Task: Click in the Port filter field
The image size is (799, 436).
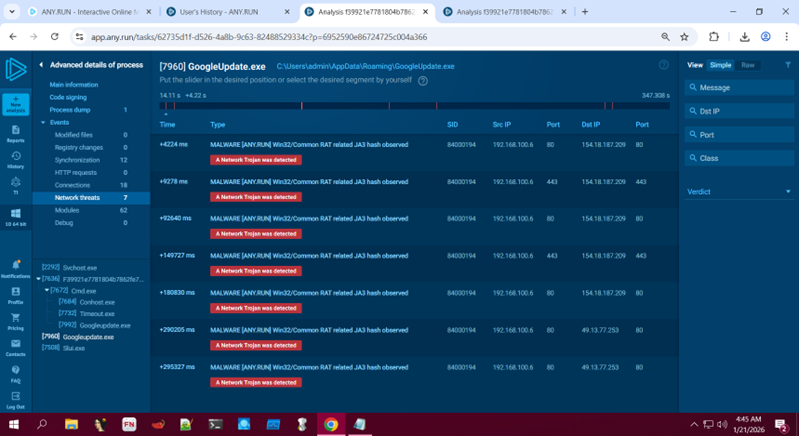Action: click(x=739, y=134)
